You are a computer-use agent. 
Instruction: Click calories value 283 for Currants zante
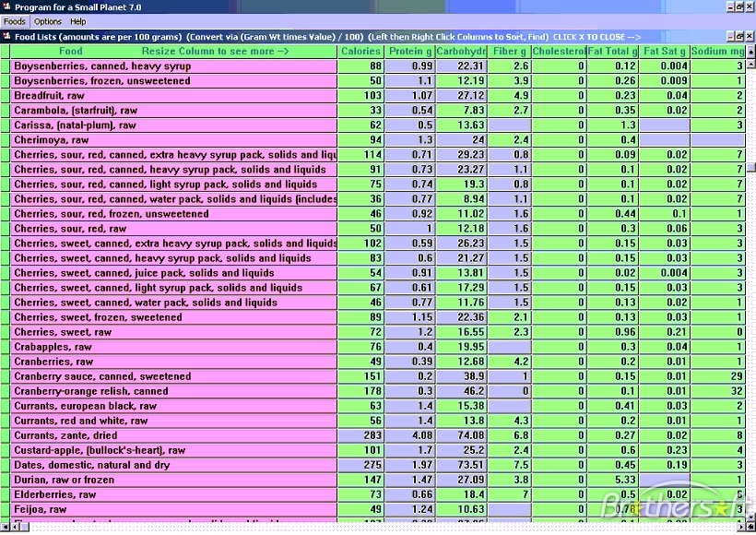pos(360,435)
